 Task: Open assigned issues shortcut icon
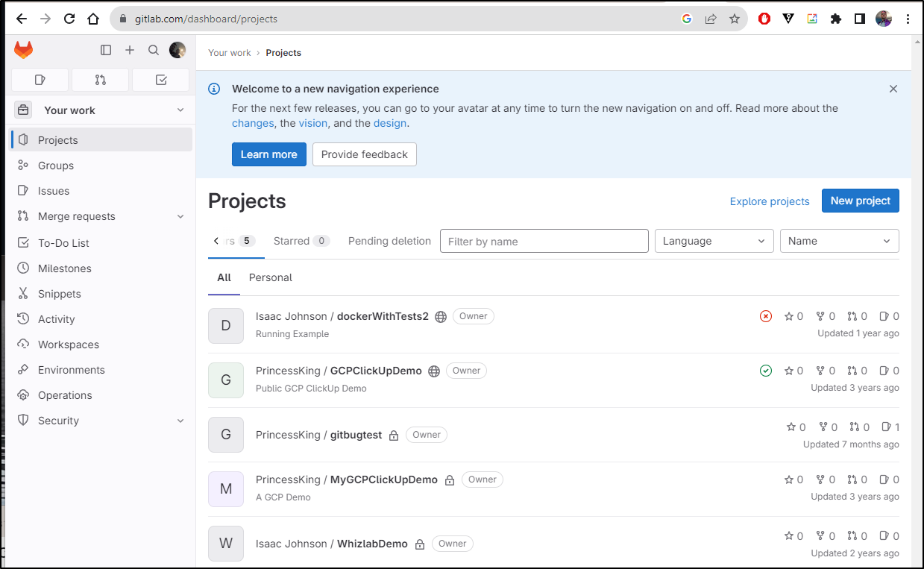pyautogui.click(x=40, y=80)
